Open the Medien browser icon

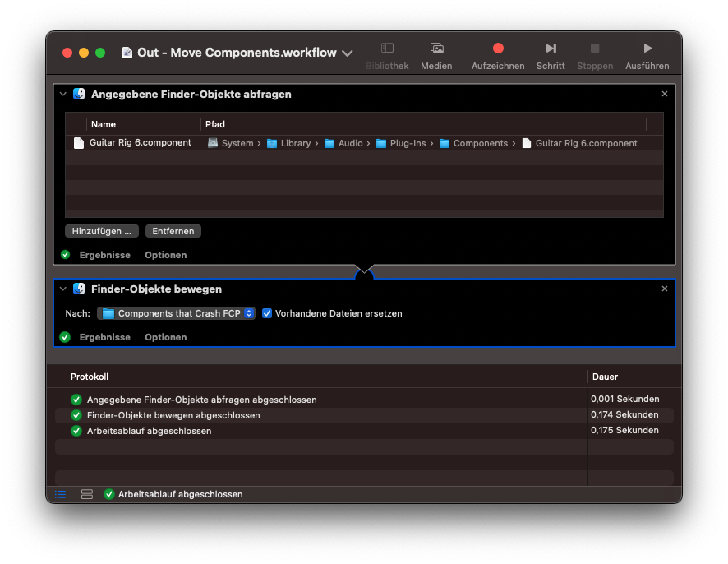(x=436, y=49)
